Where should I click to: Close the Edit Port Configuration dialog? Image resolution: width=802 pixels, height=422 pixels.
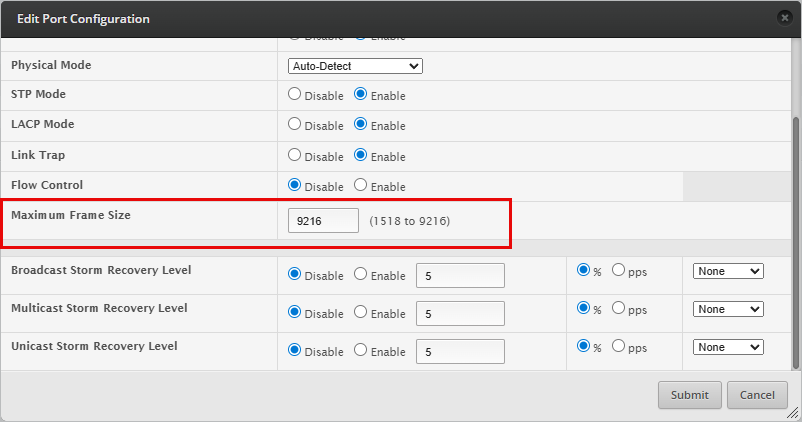point(785,18)
